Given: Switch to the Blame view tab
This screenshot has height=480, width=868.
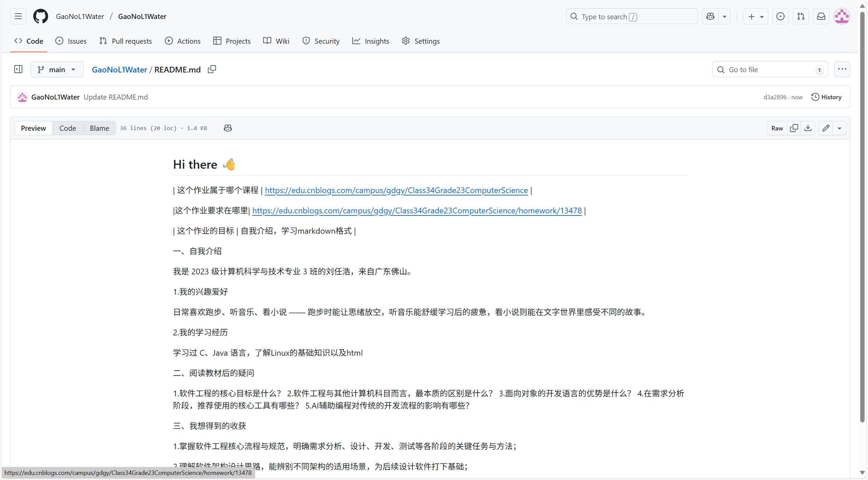Looking at the screenshot, I should 99,128.
